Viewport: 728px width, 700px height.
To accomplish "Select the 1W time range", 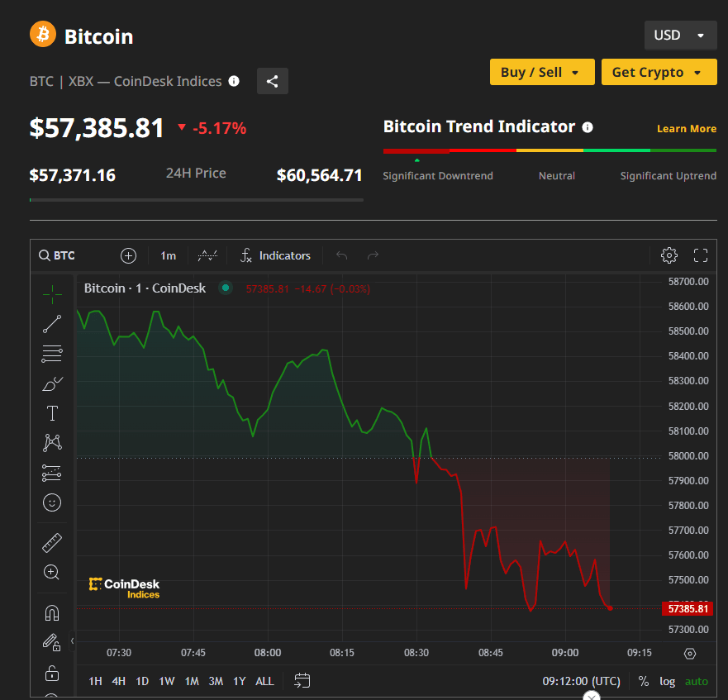I will (167, 681).
